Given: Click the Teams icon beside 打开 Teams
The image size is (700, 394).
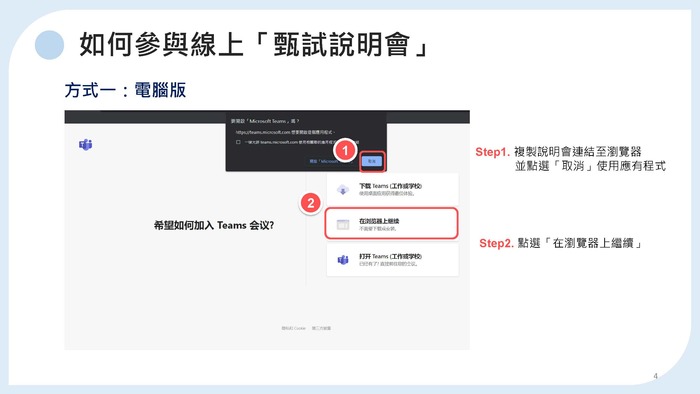Looking at the screenshot, I should (x=343, y=260).
